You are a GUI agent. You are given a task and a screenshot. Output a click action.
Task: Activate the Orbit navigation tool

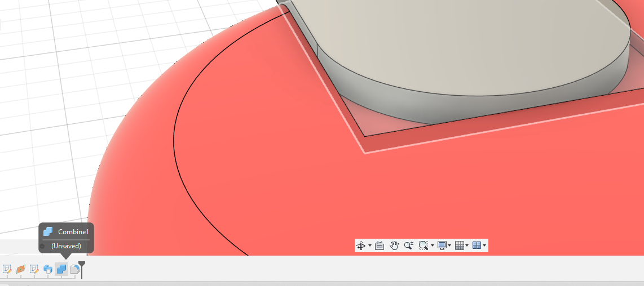pyautogui.click(x=361, y=245)
